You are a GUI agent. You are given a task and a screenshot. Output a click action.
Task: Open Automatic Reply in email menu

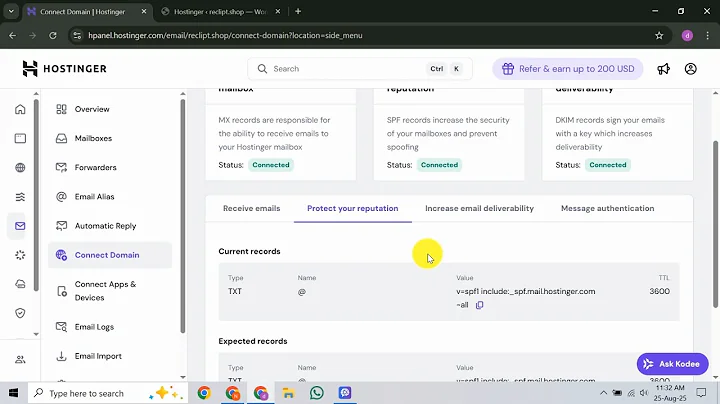coord(105,226)
